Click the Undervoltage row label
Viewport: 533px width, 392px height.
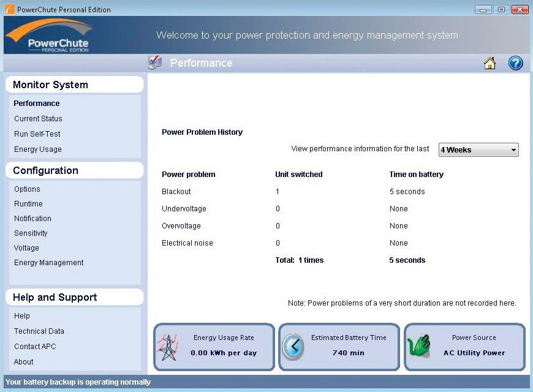[x=184, y=209]
